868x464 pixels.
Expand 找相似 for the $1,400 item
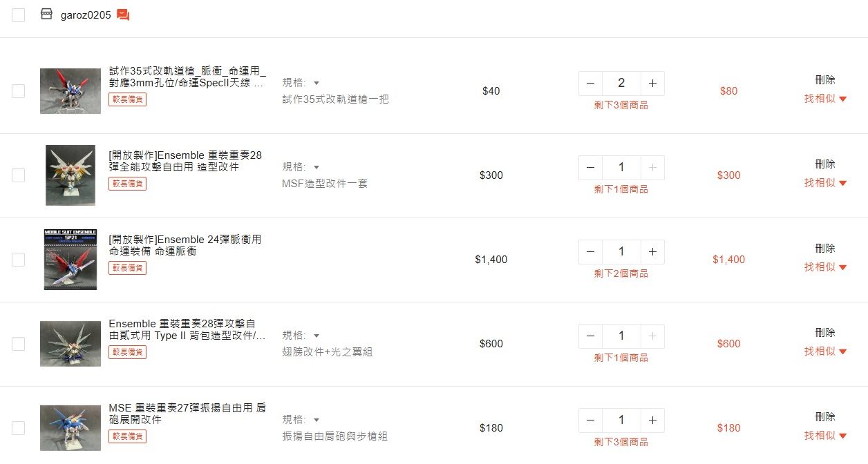825,267
